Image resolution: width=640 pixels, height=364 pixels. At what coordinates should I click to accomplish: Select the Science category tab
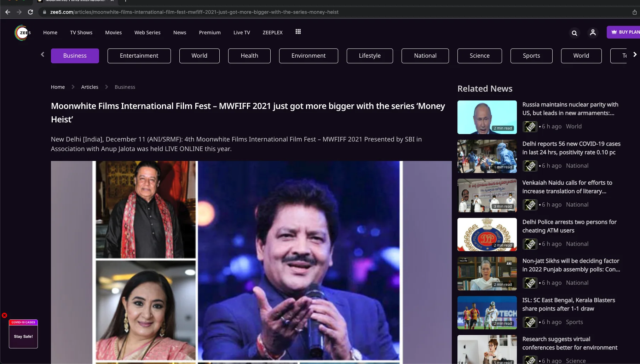coord(480,56)
